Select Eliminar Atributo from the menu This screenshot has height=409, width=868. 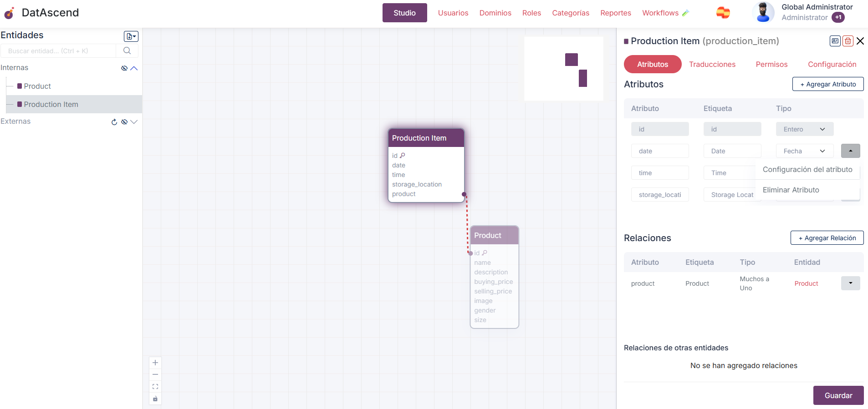[791, 190]
